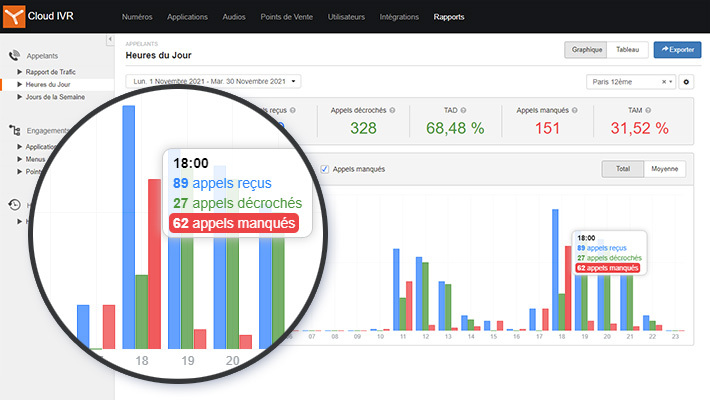
Task: Open settings via gear icon beside Paris 12ème
Action: (686, 81)
